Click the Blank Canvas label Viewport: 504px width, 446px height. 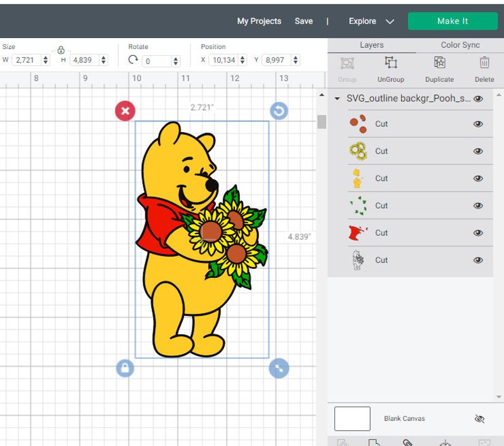[404, 419]
